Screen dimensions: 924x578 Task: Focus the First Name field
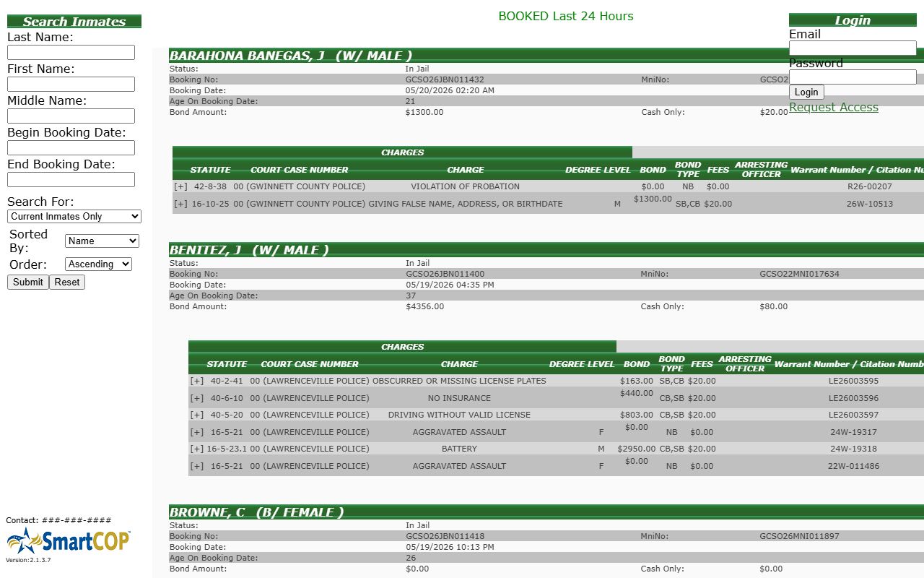71,85
